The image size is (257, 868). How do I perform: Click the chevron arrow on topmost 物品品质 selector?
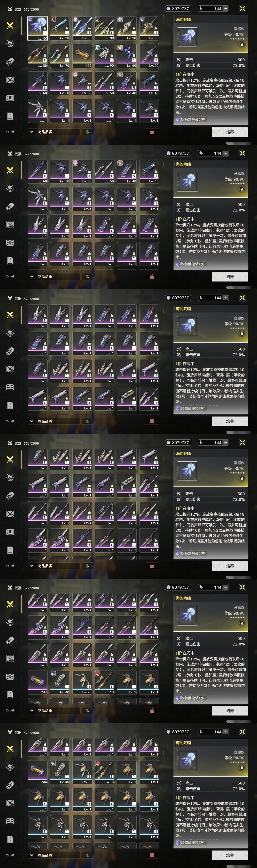(32, 132)
